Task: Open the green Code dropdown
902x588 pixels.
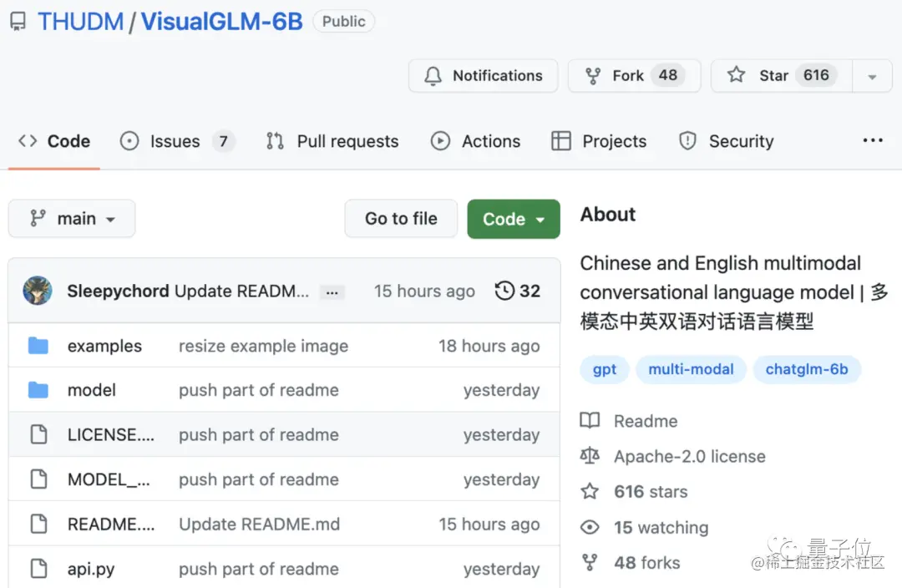Action: (x=513, y=219)
